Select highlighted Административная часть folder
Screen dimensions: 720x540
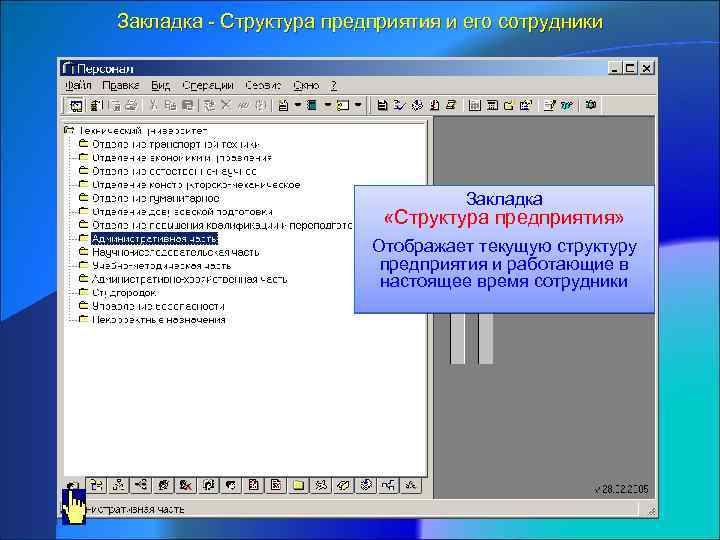click(x=154, y=239)
